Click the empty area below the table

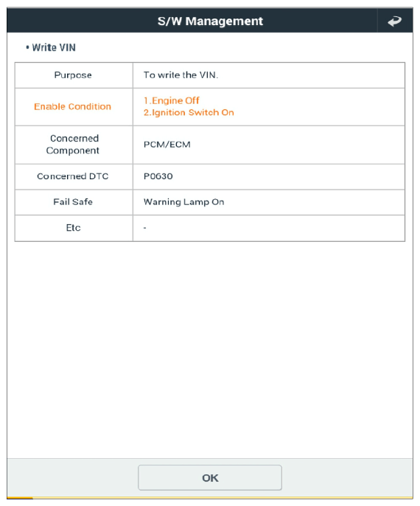click(210, 350)
